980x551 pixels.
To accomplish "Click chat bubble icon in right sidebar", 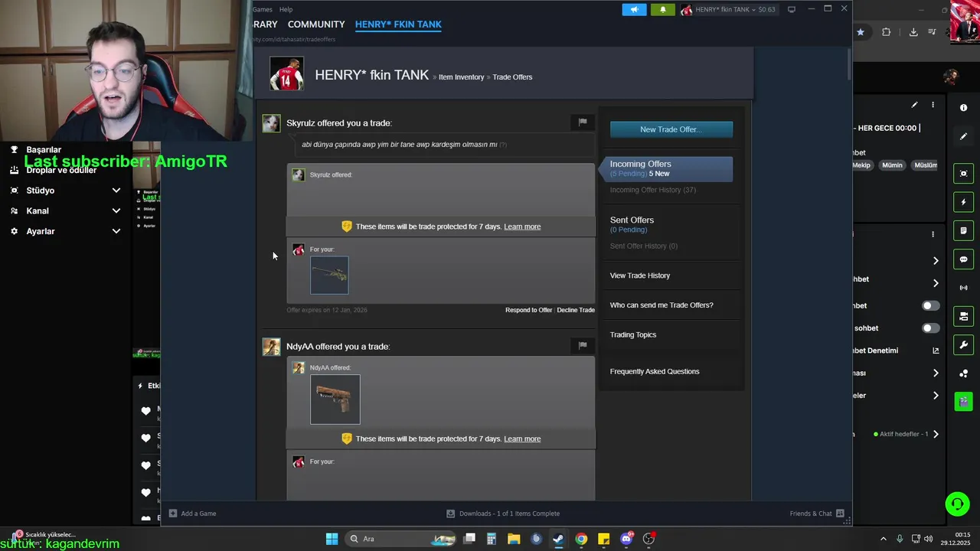I will [x=963, y=259].
